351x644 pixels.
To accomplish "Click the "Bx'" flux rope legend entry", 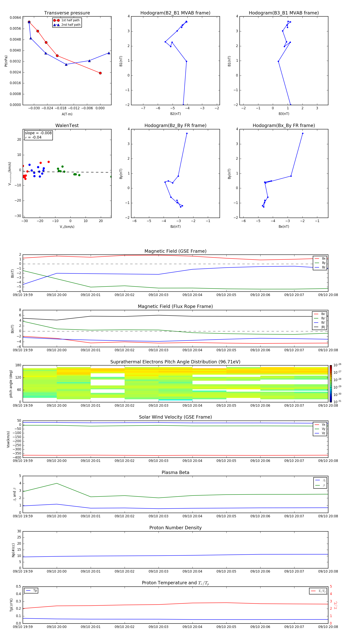I will click(320, 314).
